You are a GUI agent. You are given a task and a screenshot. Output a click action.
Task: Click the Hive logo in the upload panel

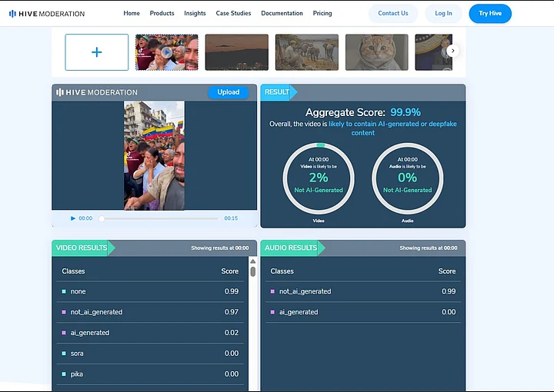[96, 92]
